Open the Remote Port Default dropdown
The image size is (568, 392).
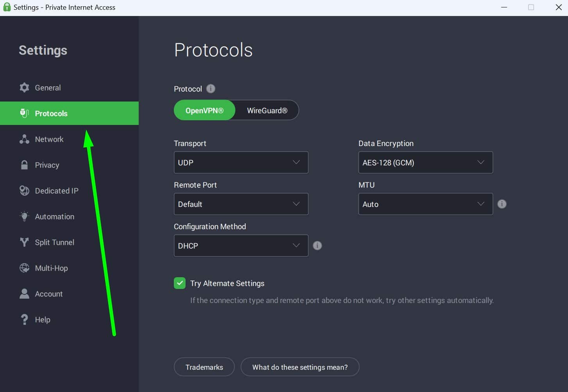[241, 204]
